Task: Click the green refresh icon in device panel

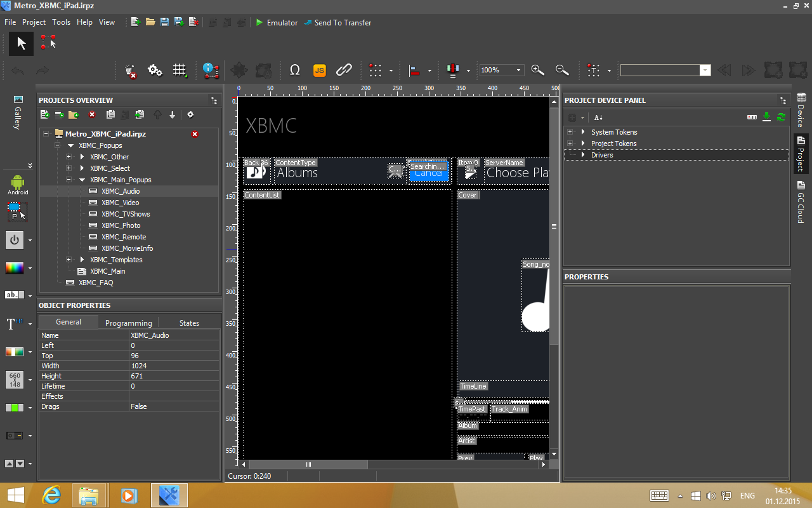Action: pos(781,117)
